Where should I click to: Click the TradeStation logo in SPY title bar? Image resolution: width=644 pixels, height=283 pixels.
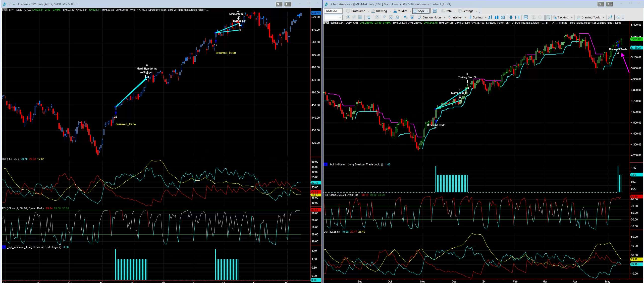pyautogui.click(x=4, y=4)
